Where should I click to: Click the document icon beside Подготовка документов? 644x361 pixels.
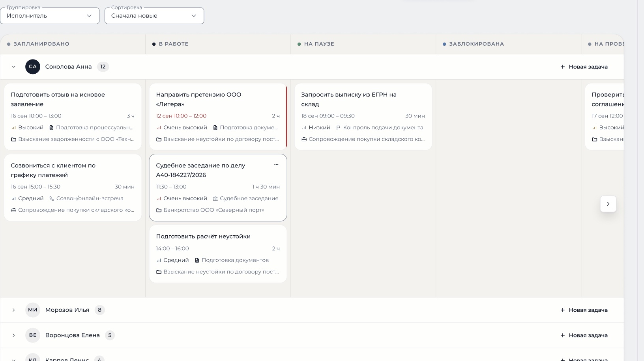(x=197, y=260)
